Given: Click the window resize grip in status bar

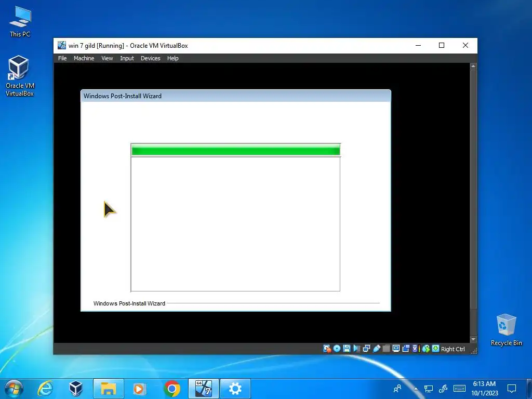Looking at the screenshot, I should [x=474, y=351].
